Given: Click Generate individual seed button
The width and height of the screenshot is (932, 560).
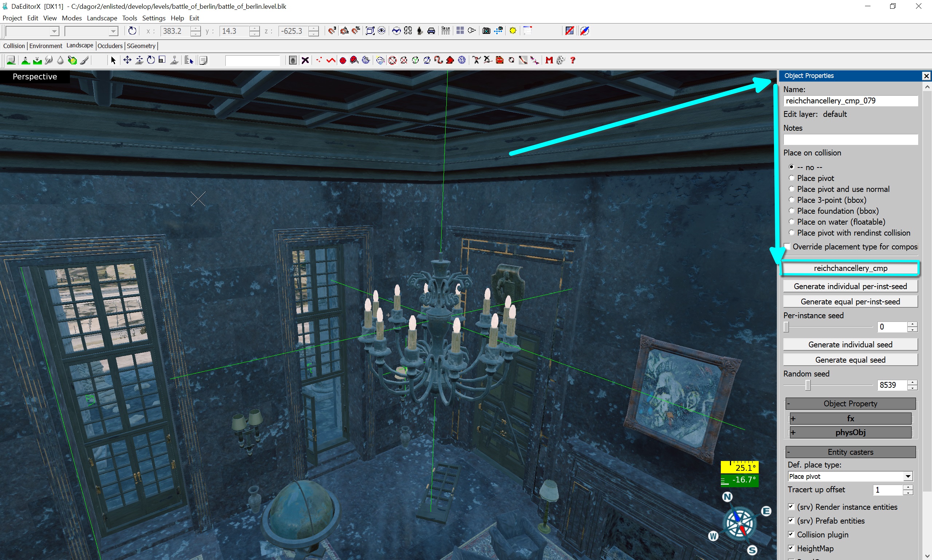Looking at the screenshot, I should coord(850,344).
